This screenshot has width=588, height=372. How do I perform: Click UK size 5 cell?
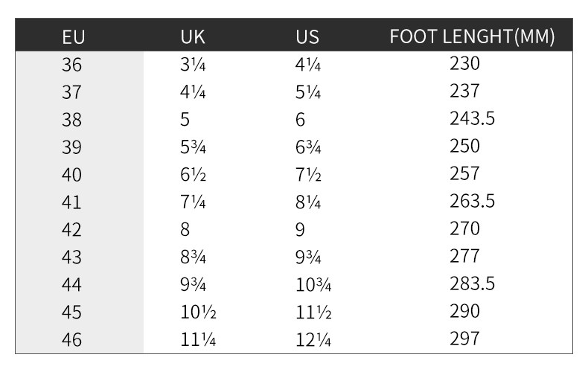tap(185, 121)
